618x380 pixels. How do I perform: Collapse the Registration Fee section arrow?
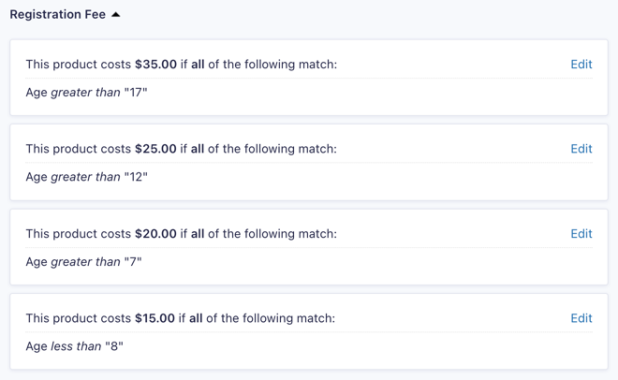[115, 15]
